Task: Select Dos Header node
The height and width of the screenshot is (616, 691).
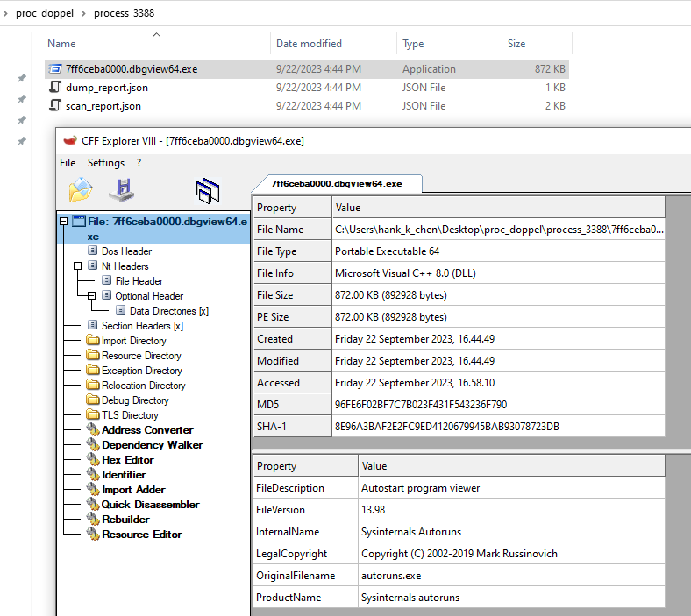Action: click(x=126, y=251)
